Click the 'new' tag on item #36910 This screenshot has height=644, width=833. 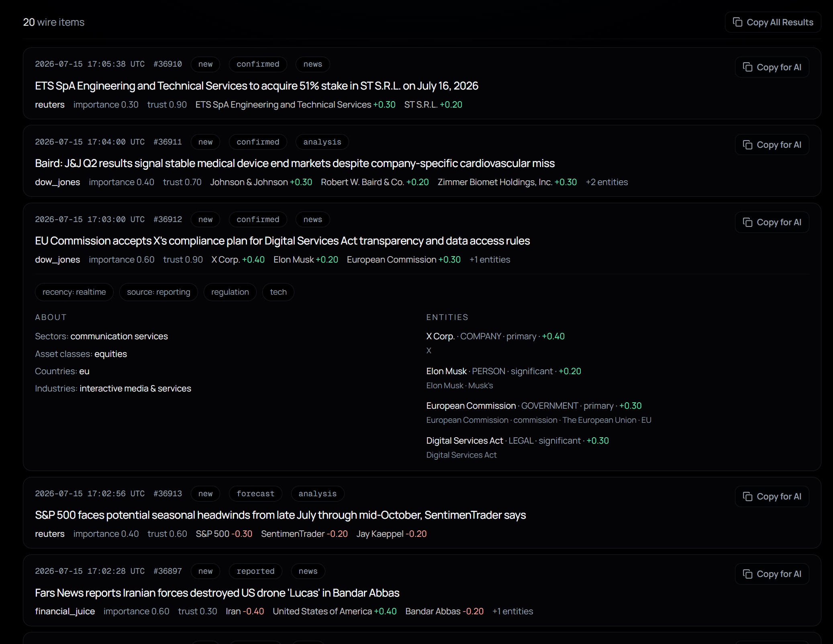205,64
